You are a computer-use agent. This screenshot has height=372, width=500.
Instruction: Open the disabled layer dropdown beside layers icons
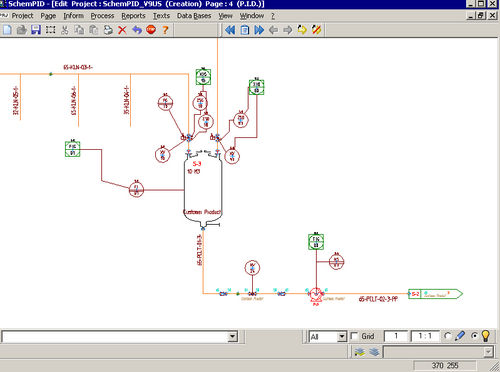coord(488,352)
